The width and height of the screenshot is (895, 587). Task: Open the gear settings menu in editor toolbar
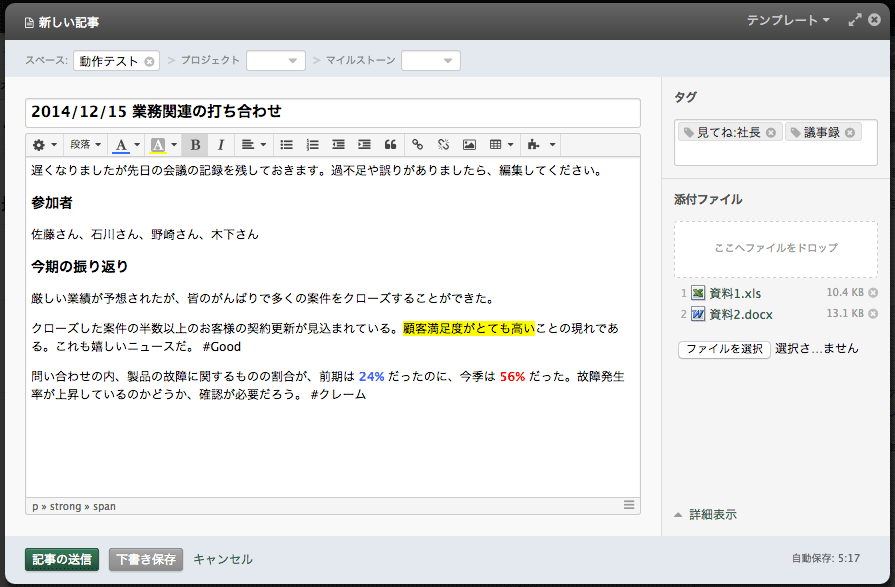[45, 145]
